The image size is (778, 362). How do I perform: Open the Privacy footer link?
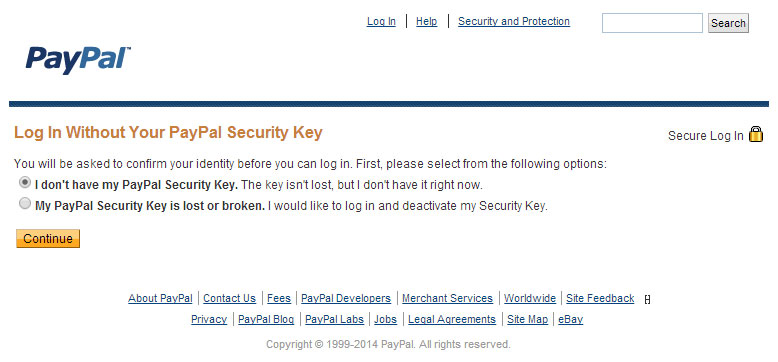[209, 319]
